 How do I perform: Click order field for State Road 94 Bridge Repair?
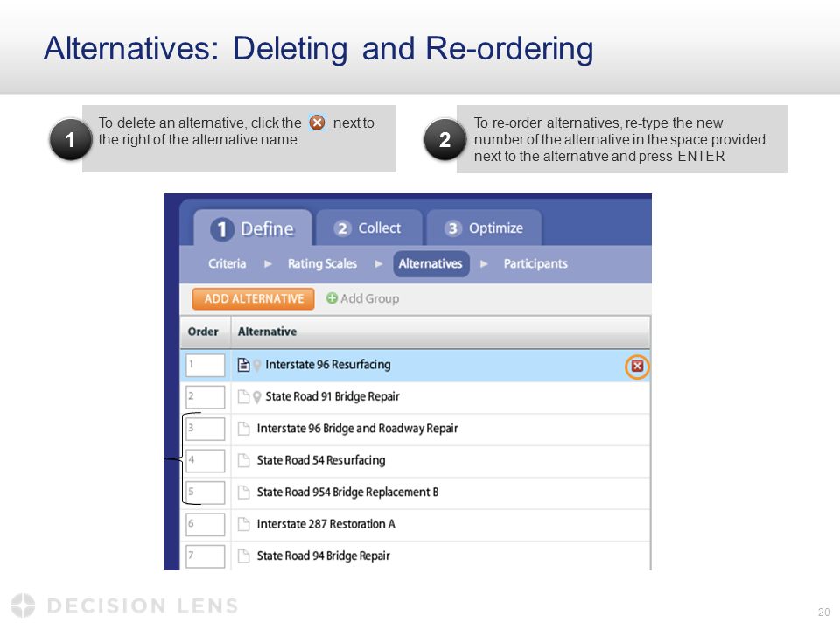pos(205,556)
